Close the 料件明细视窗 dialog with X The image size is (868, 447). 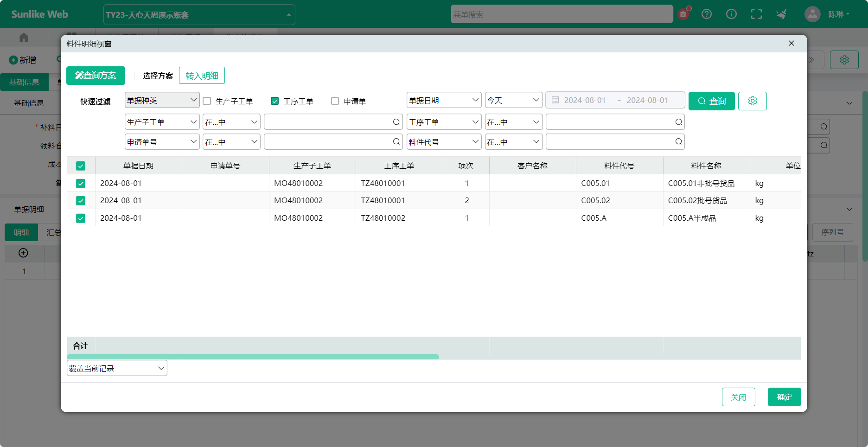coord(791,43)
